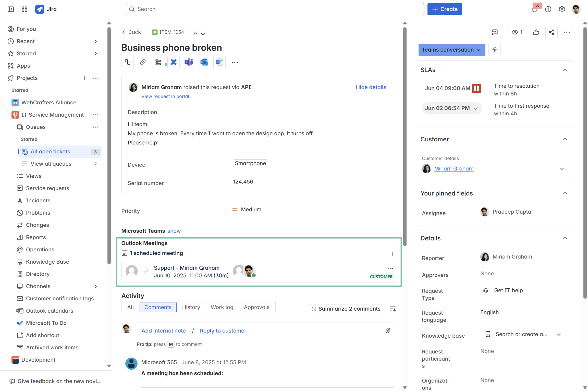
Task: Click the attach file paperclip icon
Action: [388, 330]
